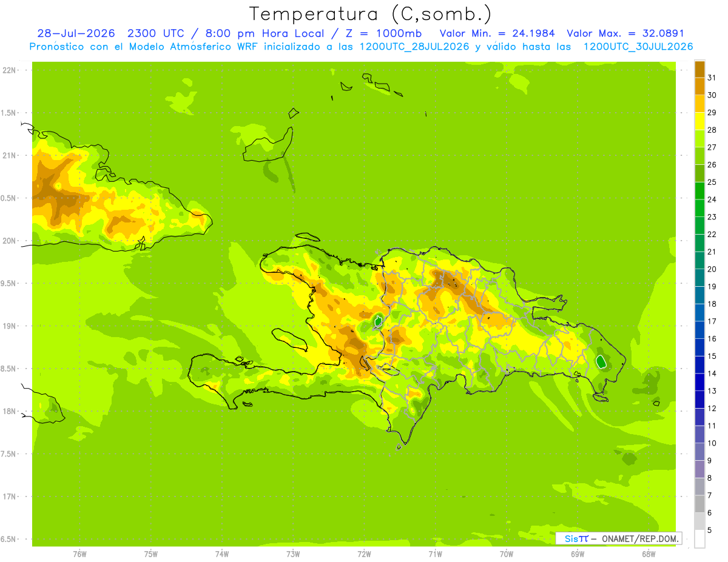Click legend value 31
Screen dimensions: 728x562
[x=712, y=78]
